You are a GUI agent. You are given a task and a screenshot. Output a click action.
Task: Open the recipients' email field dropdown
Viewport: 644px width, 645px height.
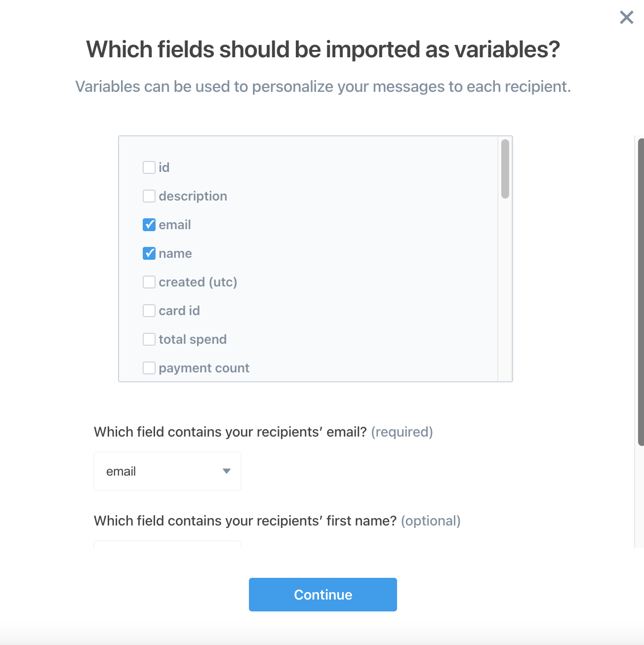[x=167, y=471]
